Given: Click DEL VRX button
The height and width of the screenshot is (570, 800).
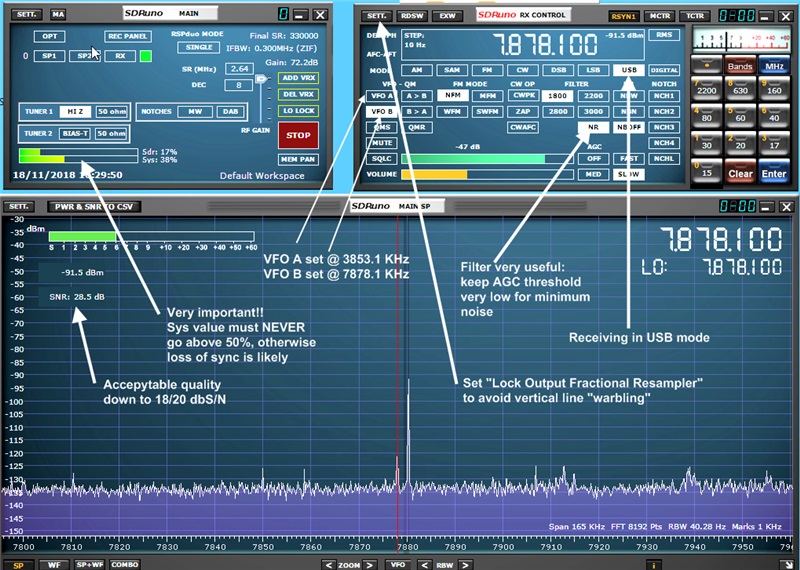Looking at the screenshot, I should 298,94.
